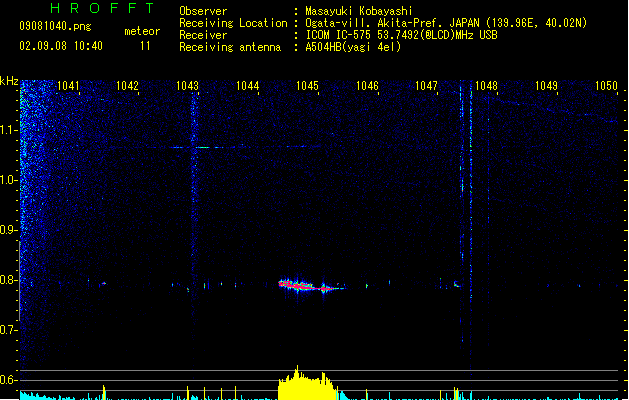Click the meteor count label
This screenshot has height=400, width=629.
142,31
